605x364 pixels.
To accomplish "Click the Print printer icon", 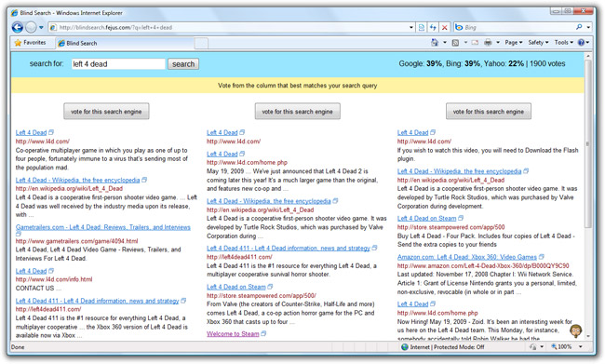I will coord(488,43).
